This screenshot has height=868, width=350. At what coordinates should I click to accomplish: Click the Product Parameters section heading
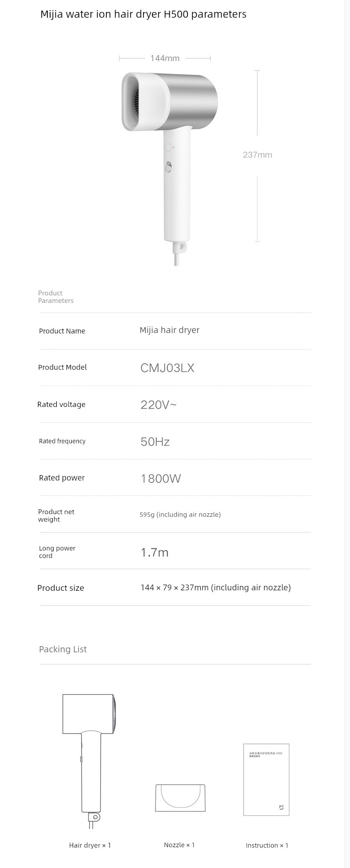[x=56, y=297]
